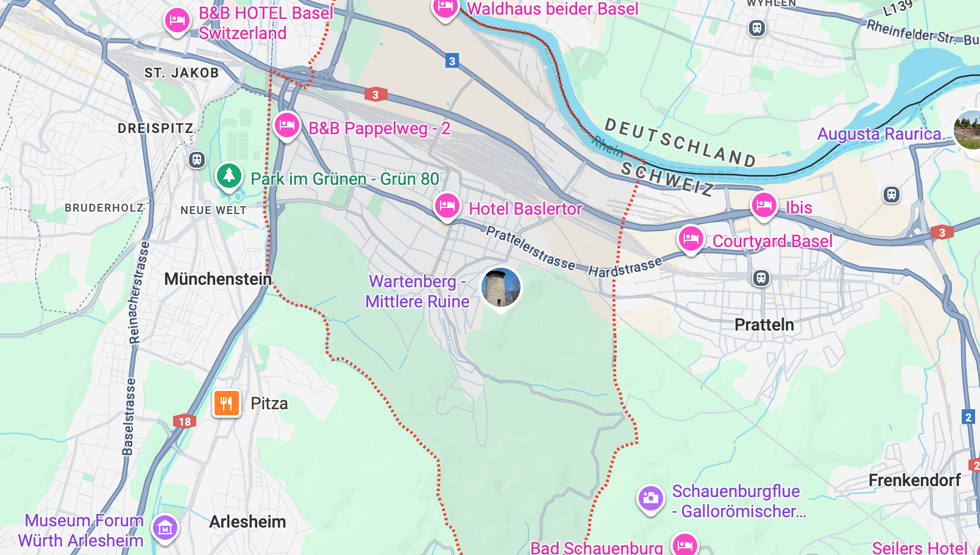
Task: Click the Hotel Baslertor hotel pin
Action: (x=447, y=207)
